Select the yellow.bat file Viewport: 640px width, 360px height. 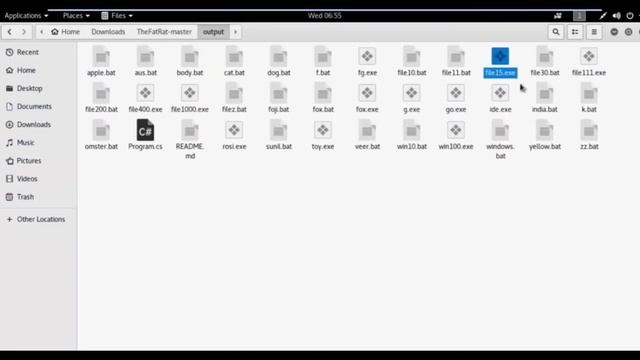point(544,130)
